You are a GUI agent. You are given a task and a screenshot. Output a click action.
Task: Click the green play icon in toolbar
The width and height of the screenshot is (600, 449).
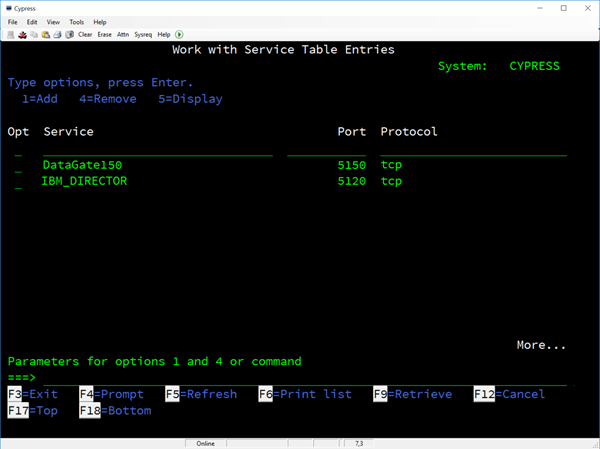(180, 34)
